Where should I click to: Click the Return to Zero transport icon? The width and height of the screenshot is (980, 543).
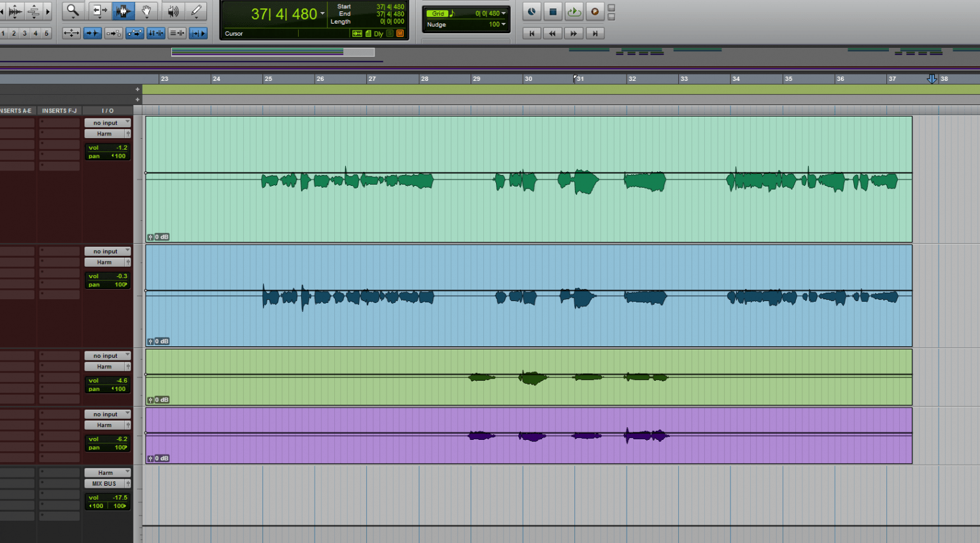[x=532, y=33]
